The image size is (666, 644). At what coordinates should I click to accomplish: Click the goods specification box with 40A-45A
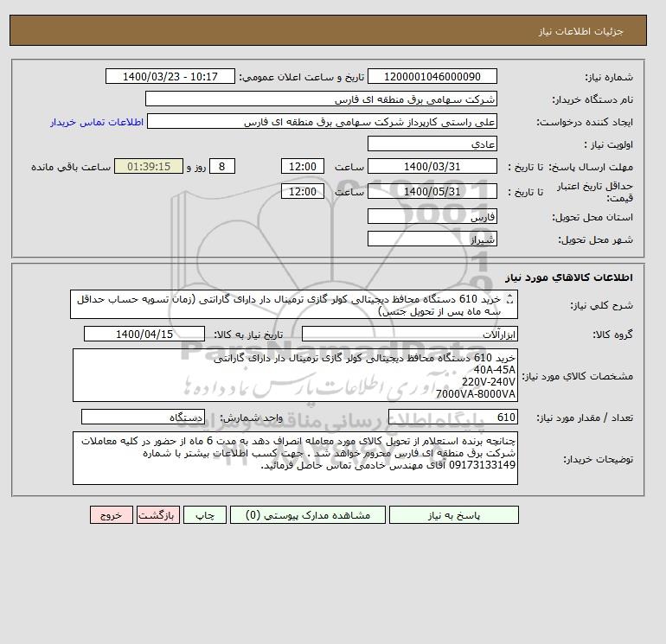[295, 375]
